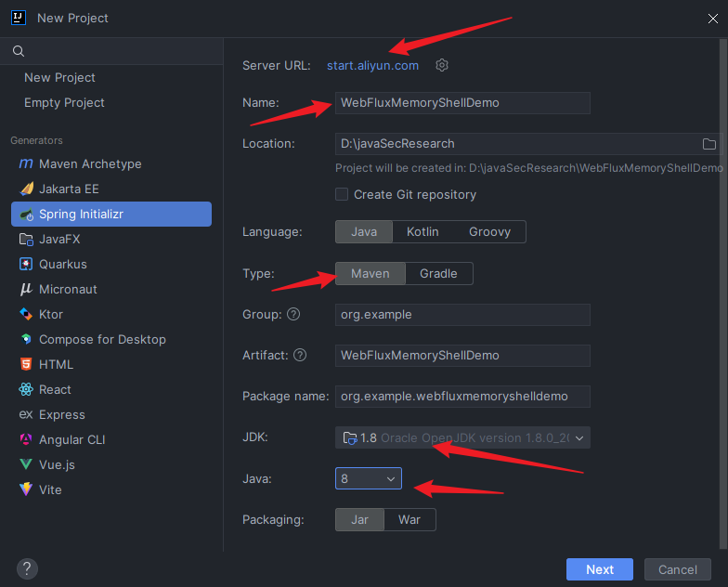Click the Name input field
Viewport: 728px width, 587px height.
click(462, 102)
